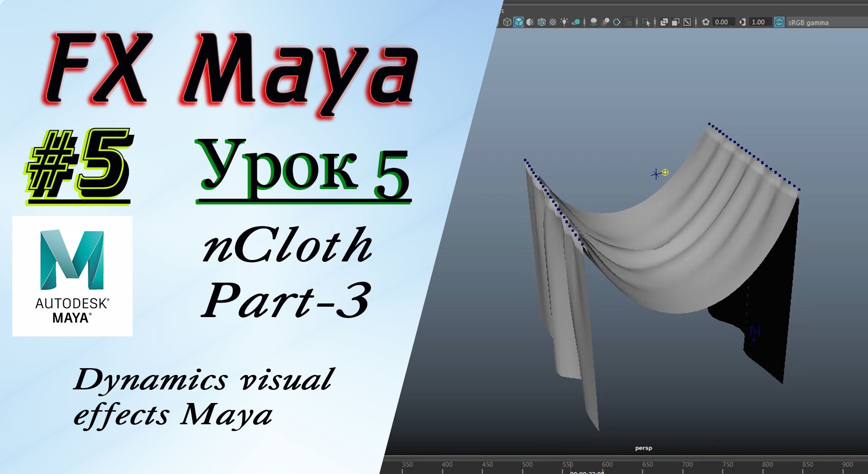Screen dimensions: 868x474
Task: Toggle motion blur icon
Action: (x=606, y=22)
